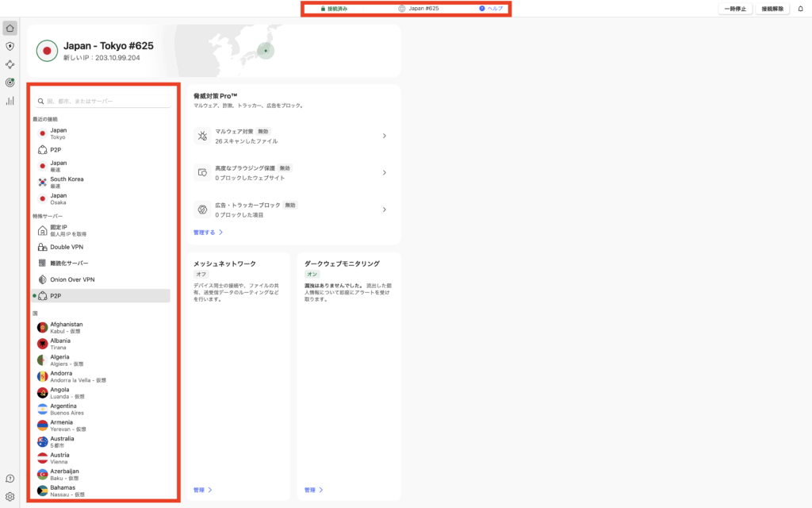Click 管理 link in the ダークウェブモニタリング card
The width and height of the screenshot is (812, 508).
pyautogui.click(x=314, y=490)
